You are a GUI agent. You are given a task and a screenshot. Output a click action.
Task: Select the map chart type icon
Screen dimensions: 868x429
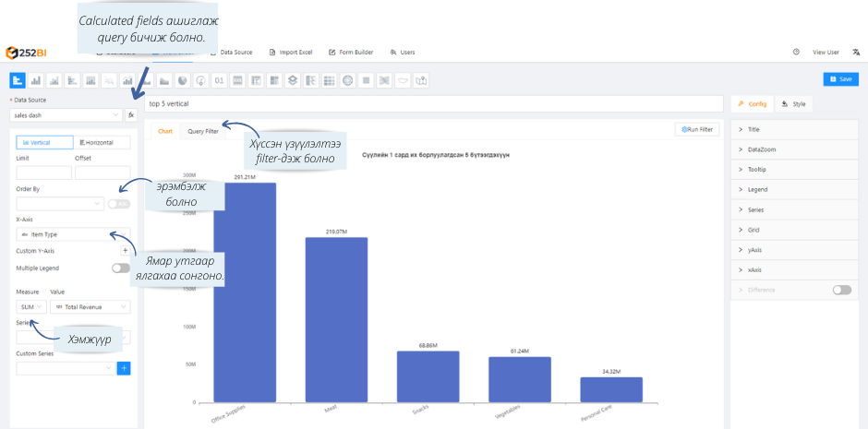point(421,80)
